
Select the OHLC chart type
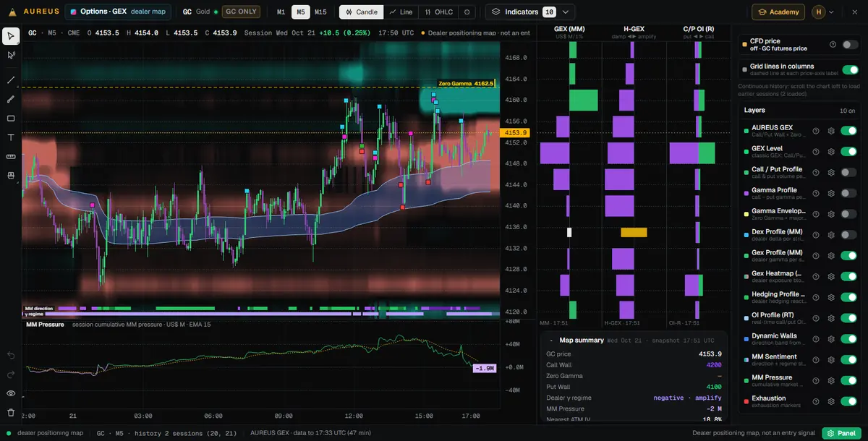(439, 12)
